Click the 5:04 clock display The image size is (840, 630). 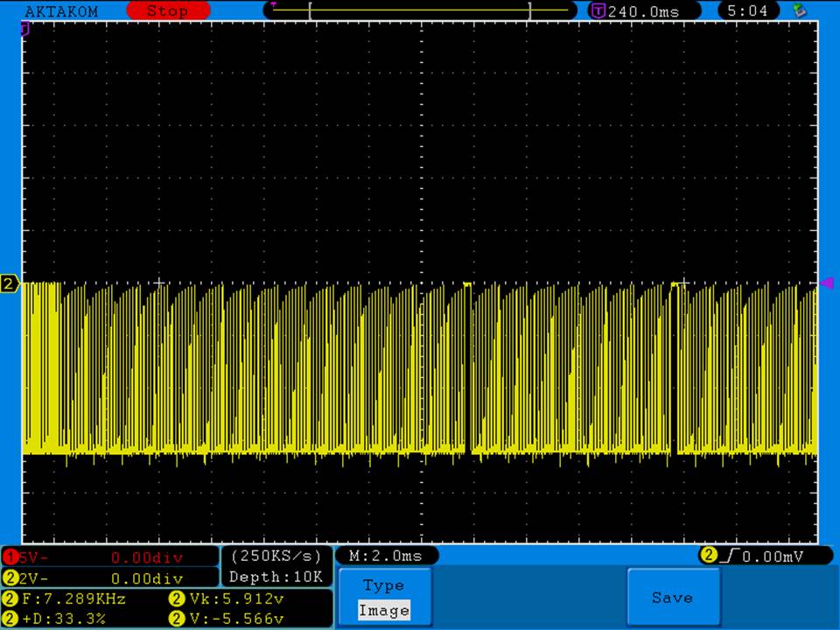point(746,10)
